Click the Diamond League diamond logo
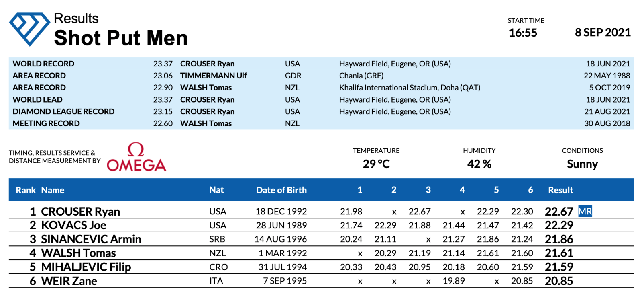 click(x=29, y=29)
